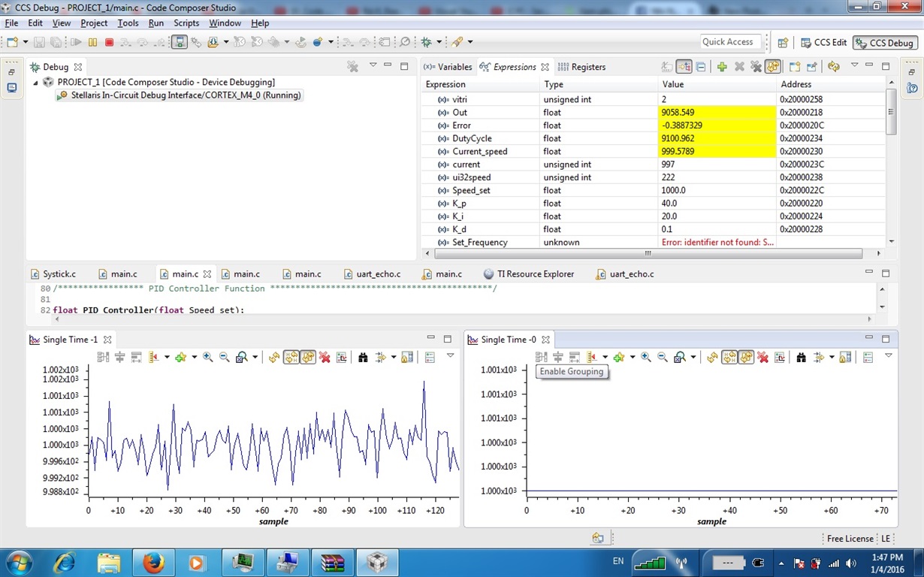
Task: Zoom out on the Single Time -0 graph
Action: 662,358
